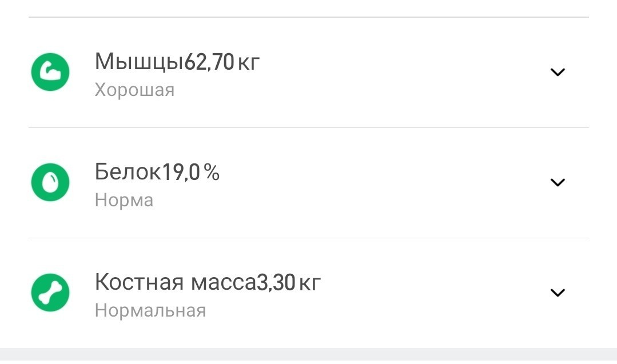Expand the Мышцы row chevron

(x=557, y=72)
